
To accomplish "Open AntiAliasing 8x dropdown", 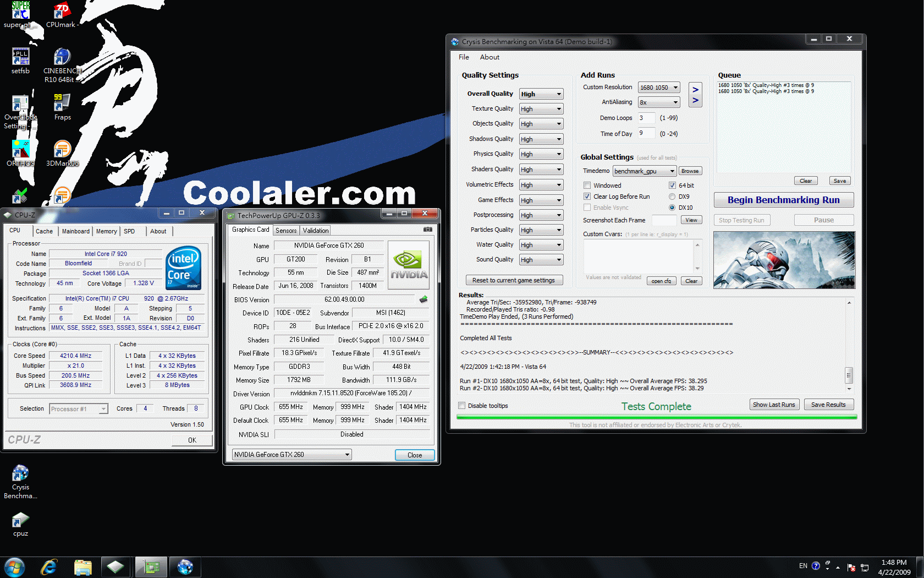I will 659,102.
